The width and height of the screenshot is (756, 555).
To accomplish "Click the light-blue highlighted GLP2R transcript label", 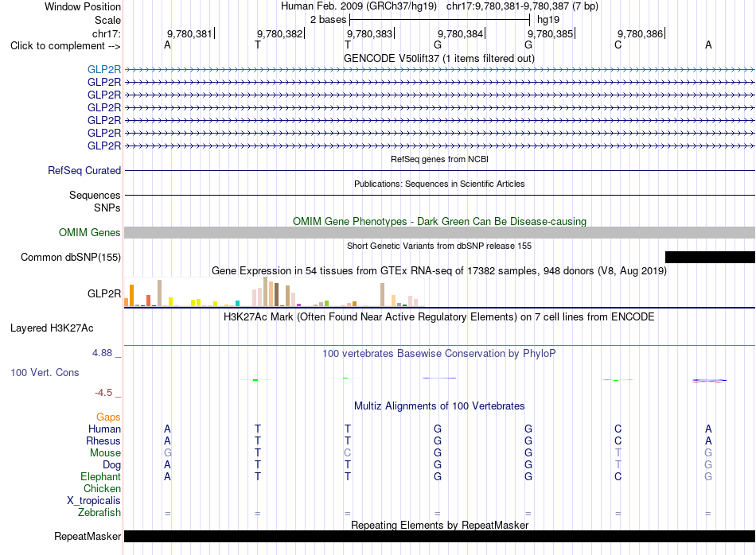I will [x=104, y=69].
